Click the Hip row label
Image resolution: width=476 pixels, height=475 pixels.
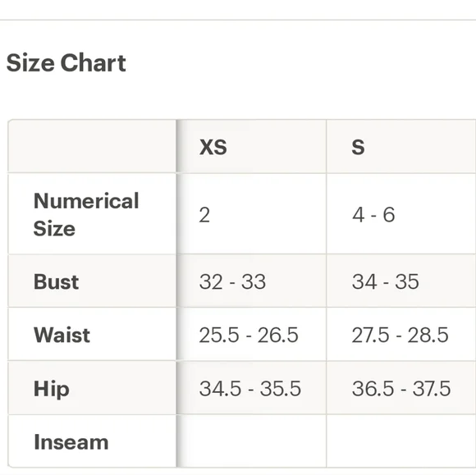point(52,389)
